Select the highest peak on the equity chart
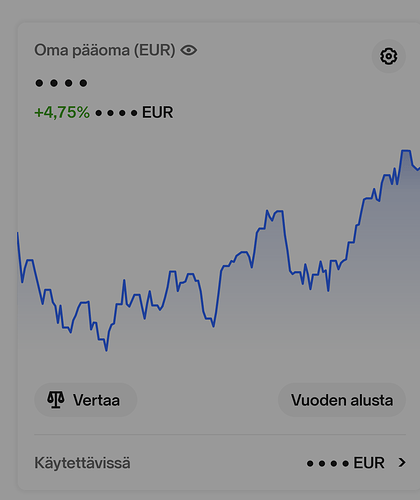This screenshot has width=420, height=500. click(406, 151)
